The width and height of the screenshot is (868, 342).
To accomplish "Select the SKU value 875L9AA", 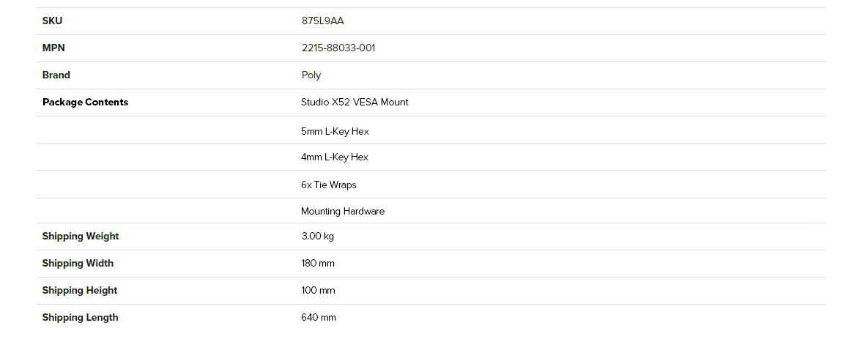I will 323,21.
